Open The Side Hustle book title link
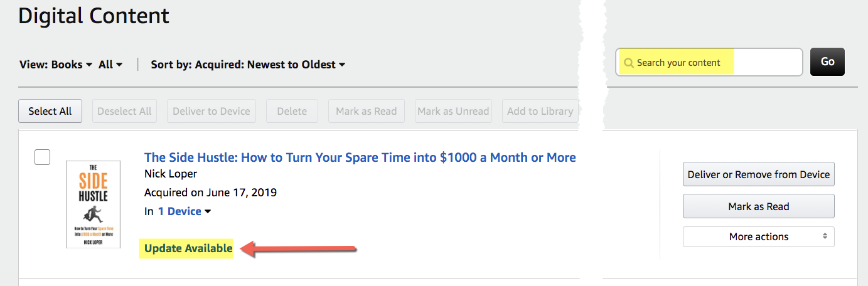This screenshot has height=286, width=868. point(360,157)
